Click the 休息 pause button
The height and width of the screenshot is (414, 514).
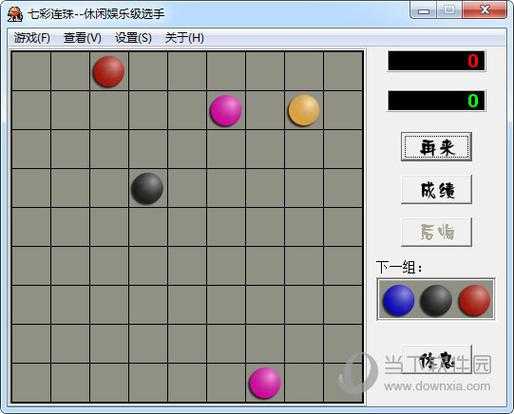point(436,360)
